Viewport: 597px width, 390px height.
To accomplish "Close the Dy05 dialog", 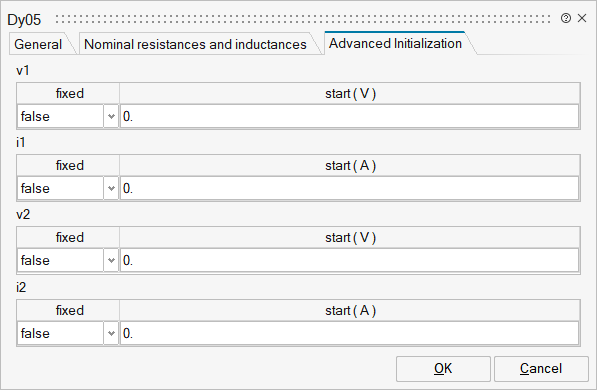I will (x=582, y=18).
